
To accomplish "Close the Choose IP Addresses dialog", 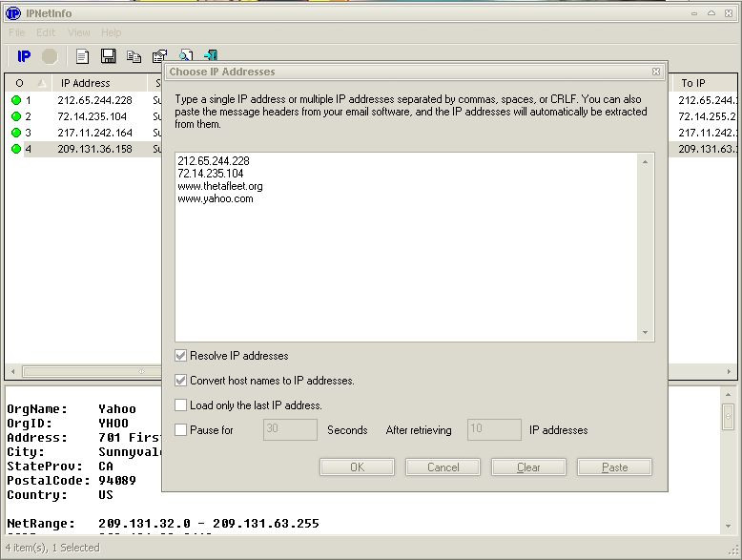I will pos(656,72).
